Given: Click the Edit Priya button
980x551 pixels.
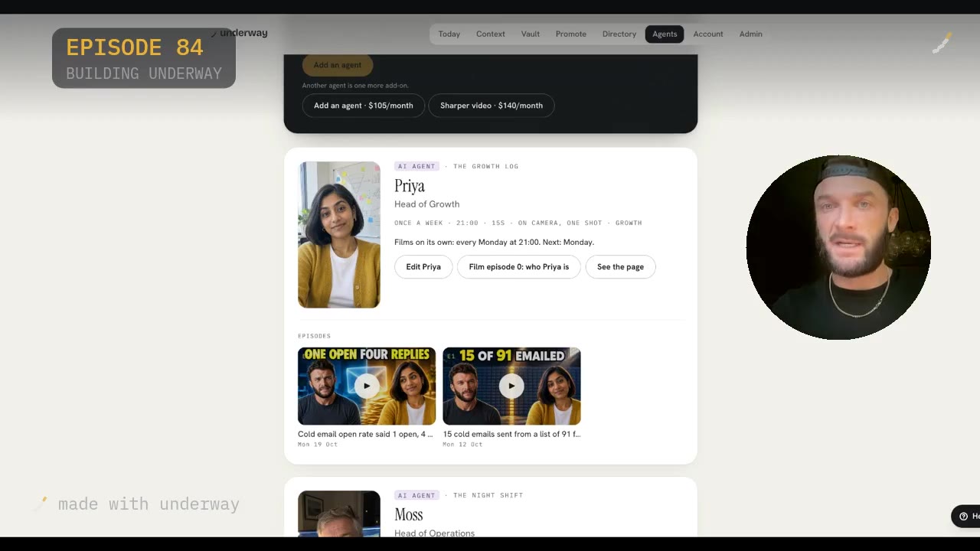Looking at the screenshot, I should click(x=423, y=267).
